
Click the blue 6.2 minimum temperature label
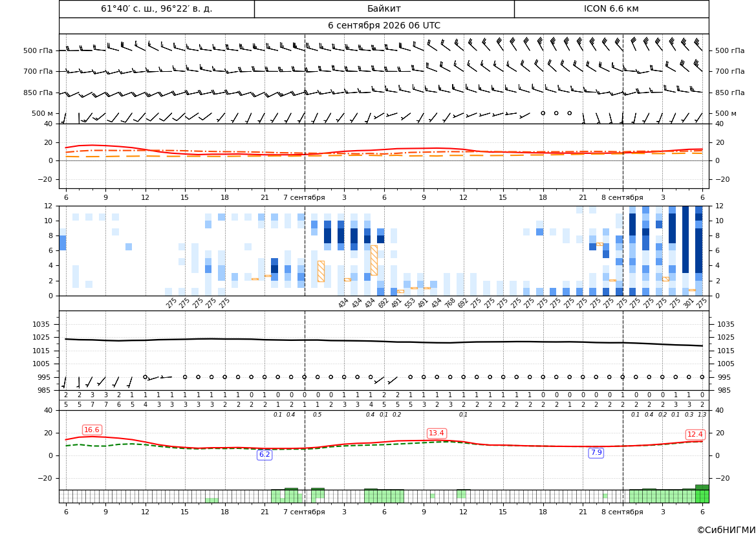(x=265, y=454)
